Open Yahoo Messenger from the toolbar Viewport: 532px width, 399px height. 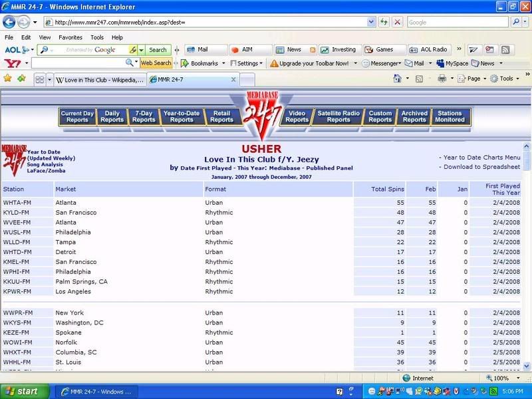point(382,63)
